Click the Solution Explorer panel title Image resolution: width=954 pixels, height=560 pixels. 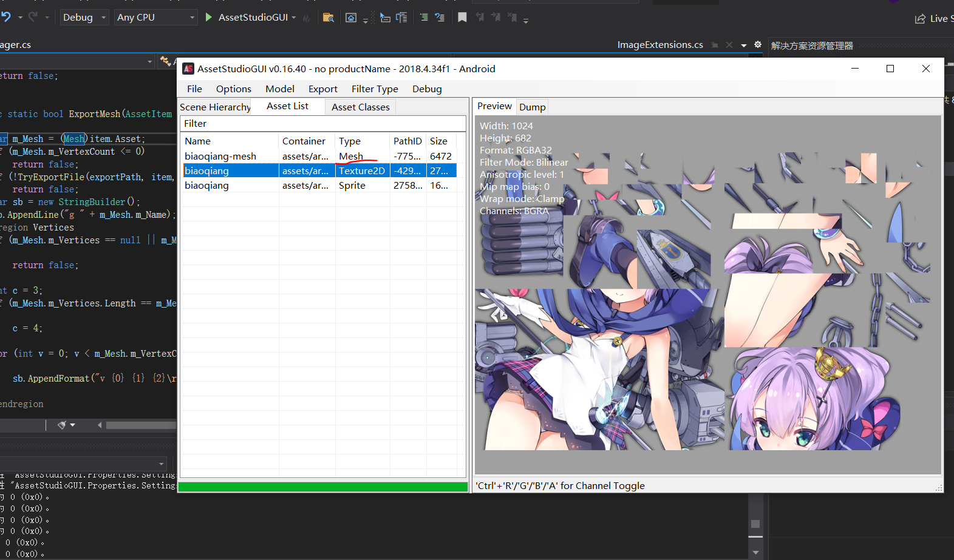click(x=812, y=46)
